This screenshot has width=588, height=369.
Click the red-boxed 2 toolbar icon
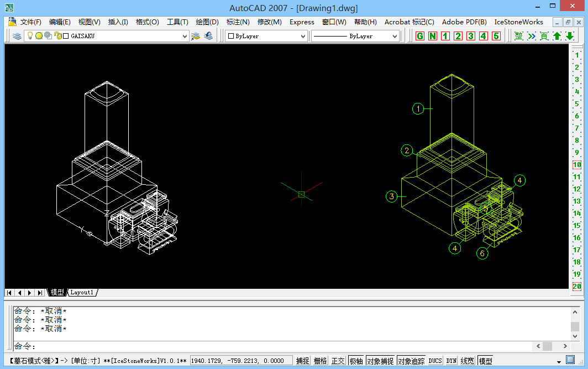pos(458,36)
